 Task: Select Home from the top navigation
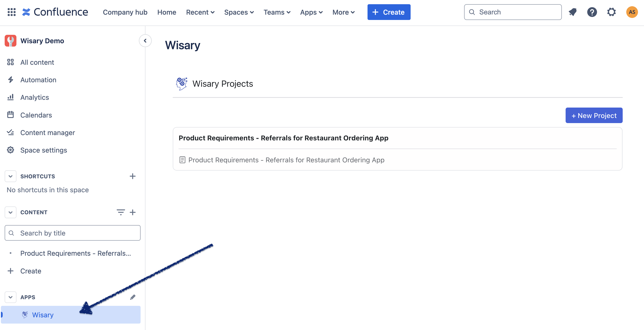(x=167, y=12)
